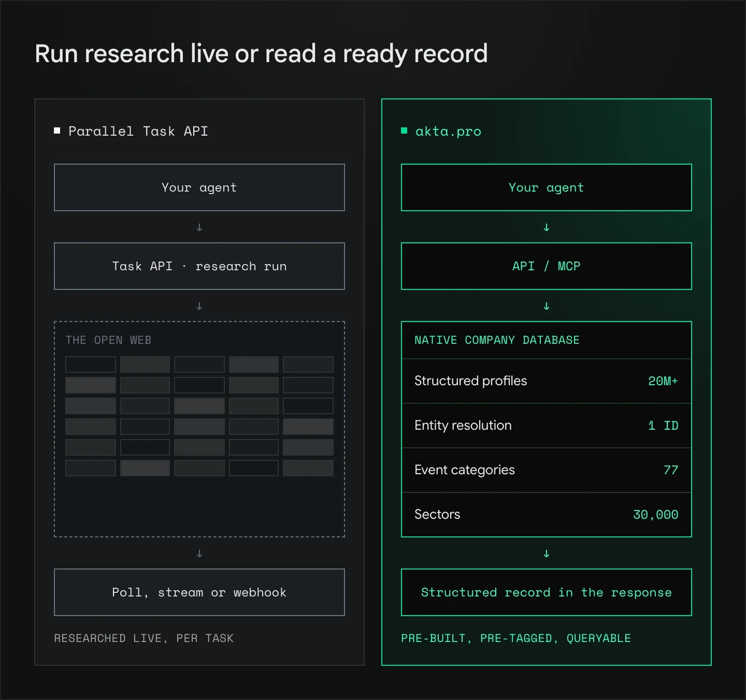Viewport: 746px width, 700px height.
Task: Select the "RESEARCHED LIVE, PER TASK" caption
Action: coord(144,638)
